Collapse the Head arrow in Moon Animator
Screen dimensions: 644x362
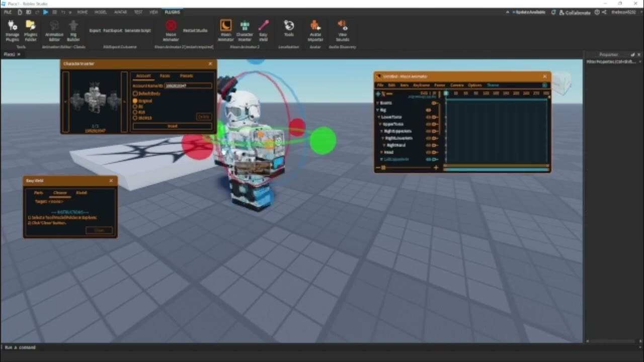(x=382, y=152)
